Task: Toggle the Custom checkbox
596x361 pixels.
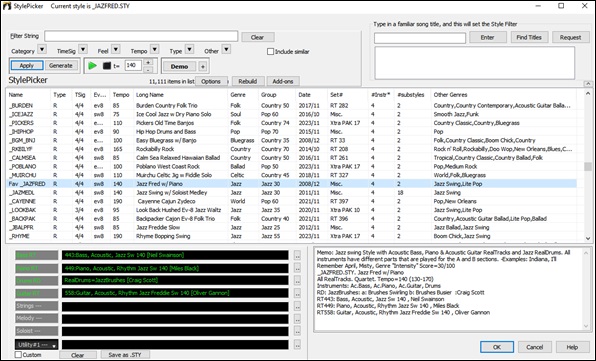Action: (x=18, y=355)
